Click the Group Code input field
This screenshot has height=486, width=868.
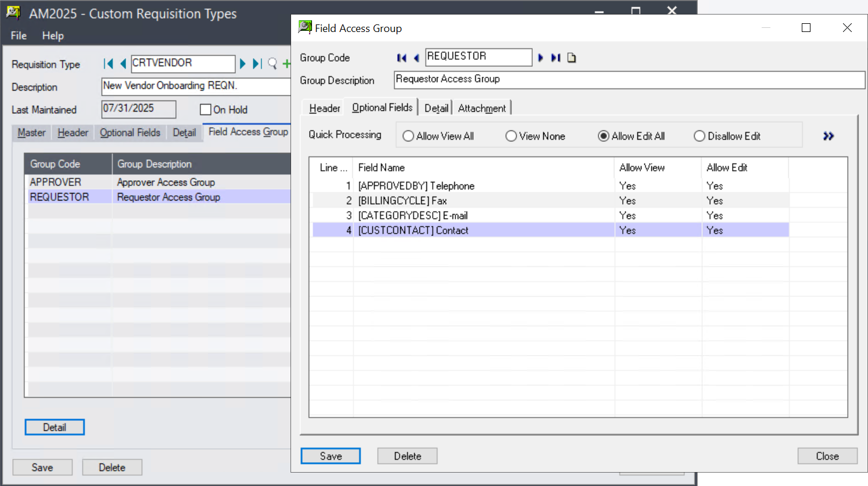coord(479,57)
